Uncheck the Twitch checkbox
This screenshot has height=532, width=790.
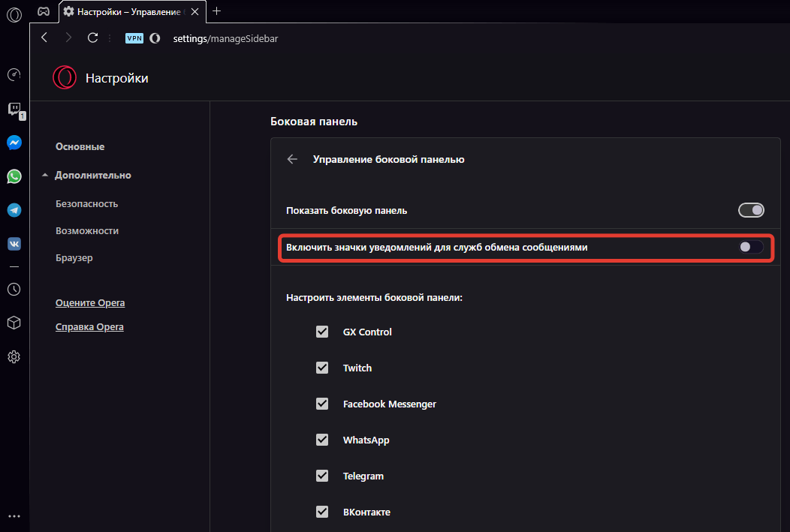coord(322,368)
